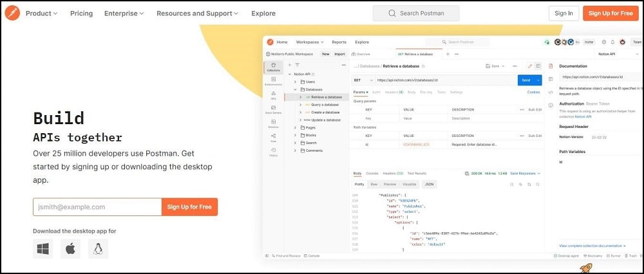This screenshot has height=274, width=644.
Task: Download the Linux desktop app
Action: click(x=98, y=248)
